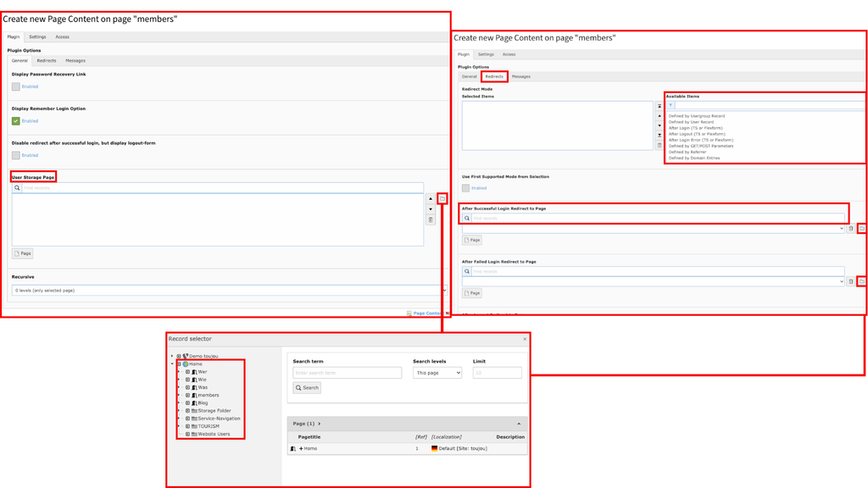Image resolution: width=868 pixels, height=488 pixels.
Task: Enable Display Password Recovery Link checkbox
Action: pos(16,86)
